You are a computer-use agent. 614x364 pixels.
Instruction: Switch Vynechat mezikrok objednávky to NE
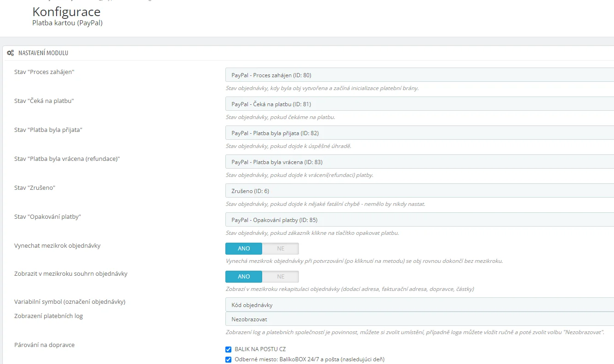click(x=281, y=249)
